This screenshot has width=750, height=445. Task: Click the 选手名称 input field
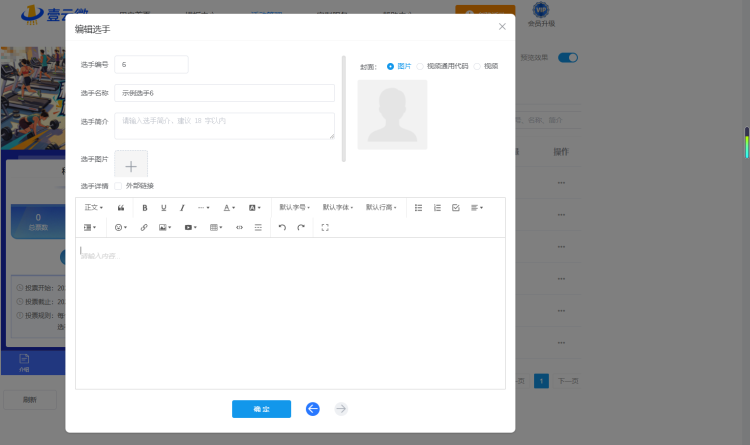pyautogui.click(x=224, y=93)
